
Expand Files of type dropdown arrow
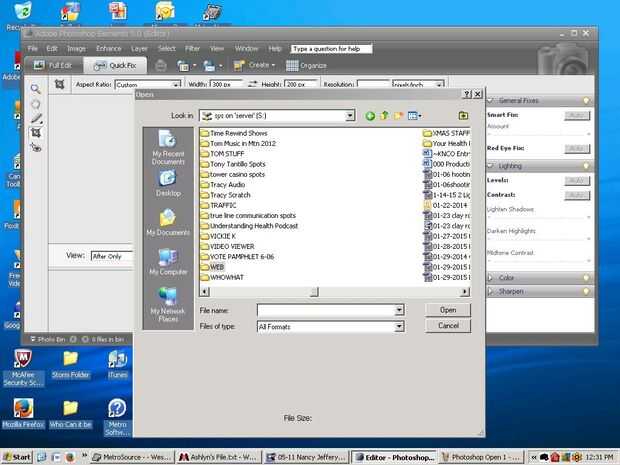pyautogui.click(x=399, y=326)
